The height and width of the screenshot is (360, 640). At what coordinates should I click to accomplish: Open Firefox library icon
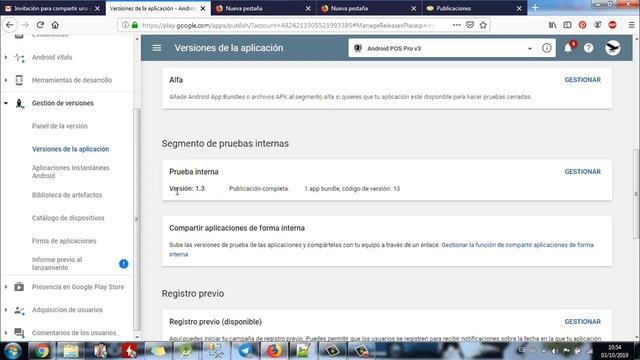pos(552,25)
